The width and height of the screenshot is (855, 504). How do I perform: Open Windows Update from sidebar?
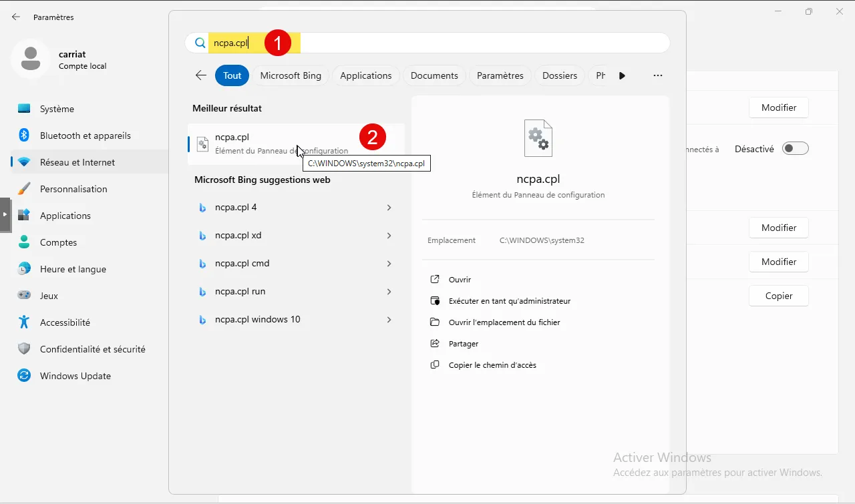(75, 376)
